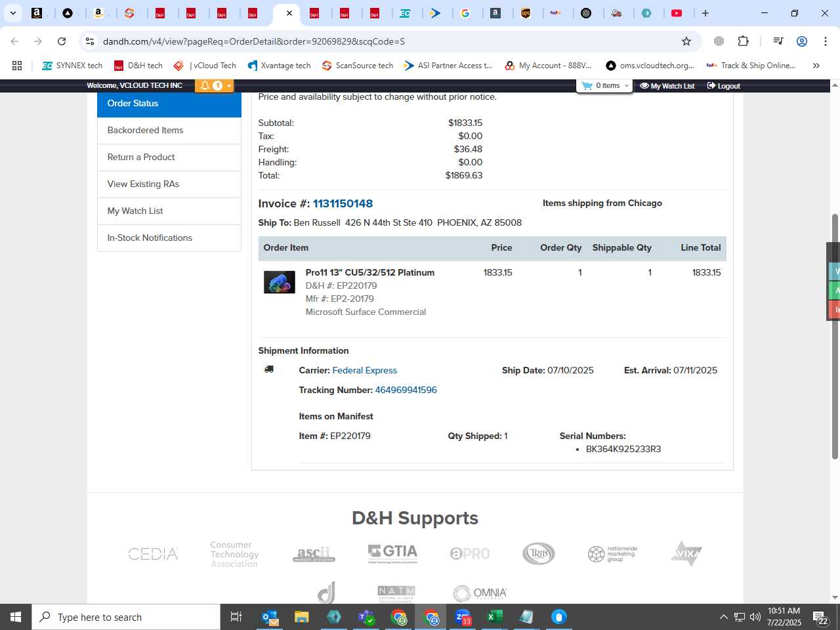Image resolution: width=840 pixels, height=630 pixels.
Task: Click serial number BK364K925233R3
Action: click(623, 449)
